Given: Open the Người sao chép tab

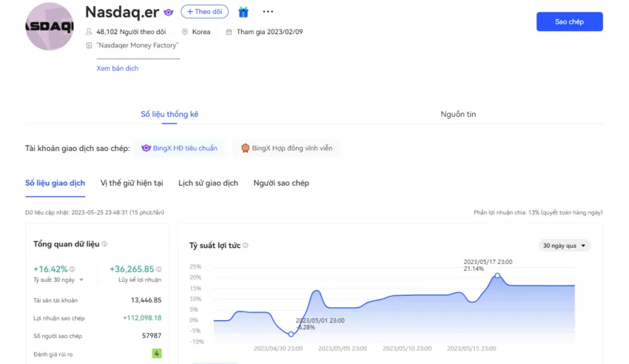Looking at the screenshot, I should click(x=281, y=183).
